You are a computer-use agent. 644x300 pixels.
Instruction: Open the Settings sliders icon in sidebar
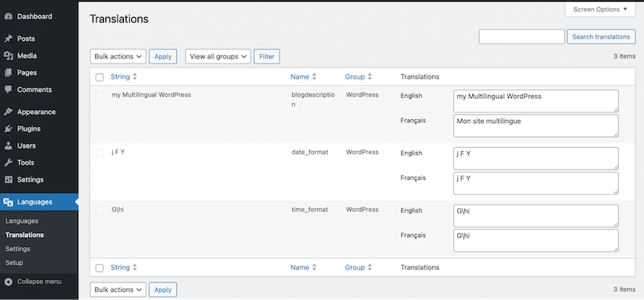tap(8, 179)
